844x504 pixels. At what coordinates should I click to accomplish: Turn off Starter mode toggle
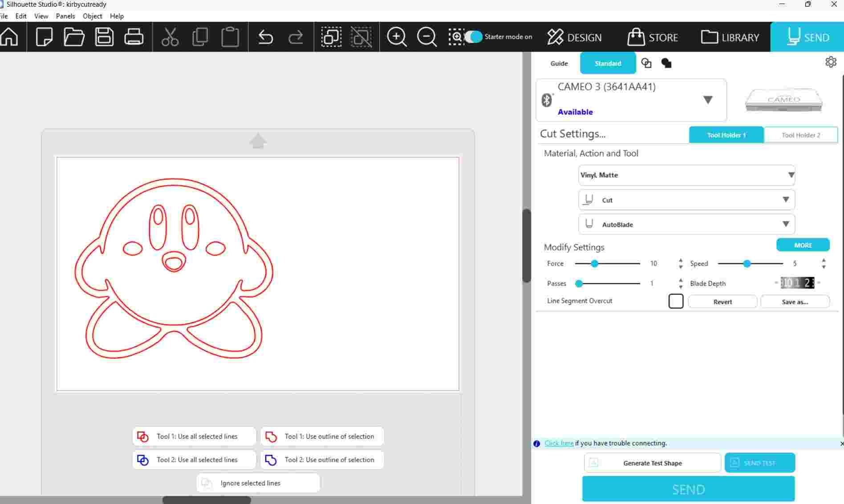474,36
